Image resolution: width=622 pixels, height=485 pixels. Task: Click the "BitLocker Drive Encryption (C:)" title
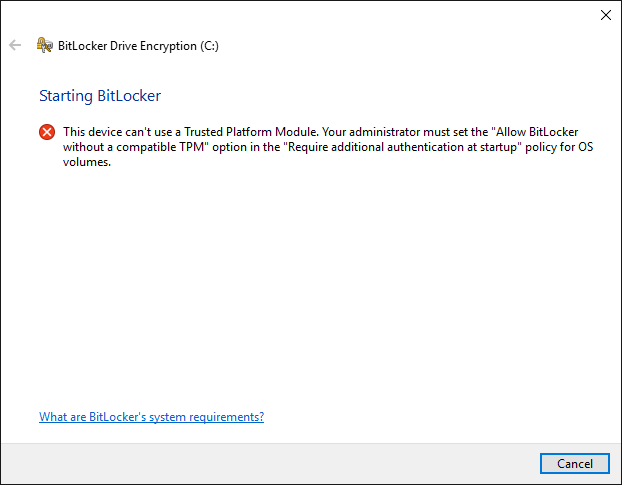pos(138,46)
